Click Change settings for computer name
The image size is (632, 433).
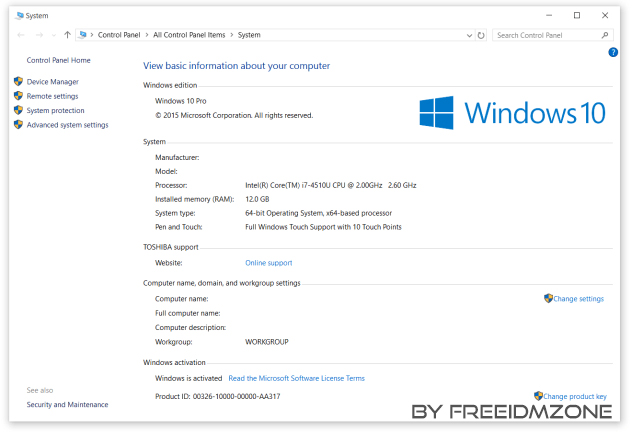578,299
